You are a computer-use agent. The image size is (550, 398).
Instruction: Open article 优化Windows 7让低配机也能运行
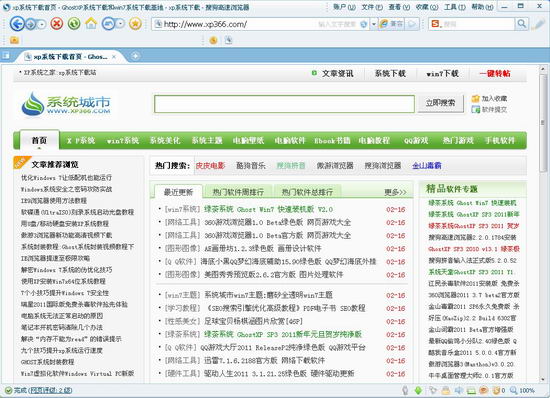[x=67, y=178]
